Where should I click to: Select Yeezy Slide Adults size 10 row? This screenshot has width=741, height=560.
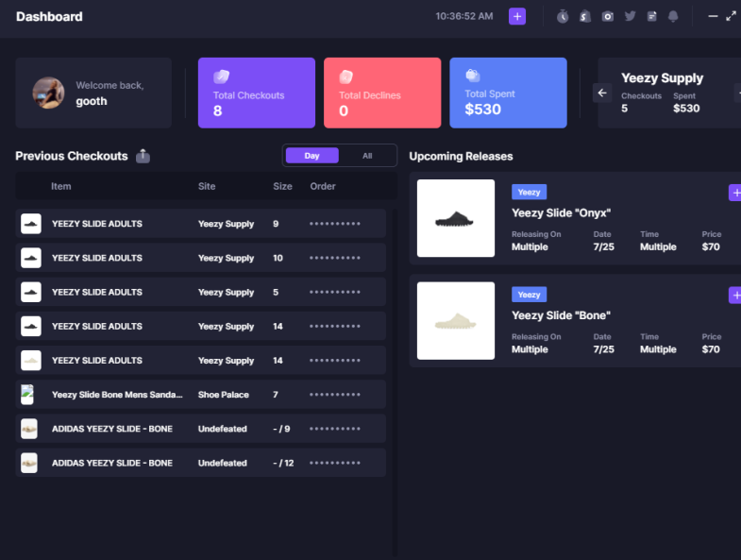[x=200, y=258]
